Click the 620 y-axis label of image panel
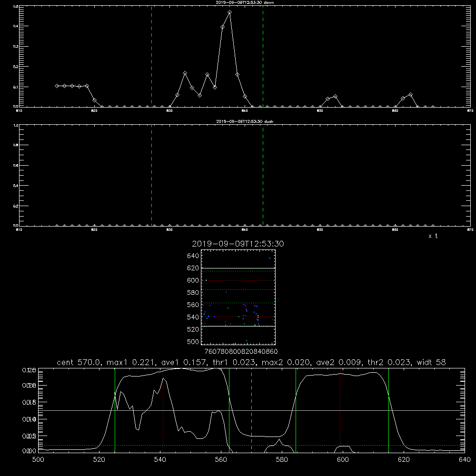This screenshot has width=476, height=476. pyautogui.click(x=193, y=268)
